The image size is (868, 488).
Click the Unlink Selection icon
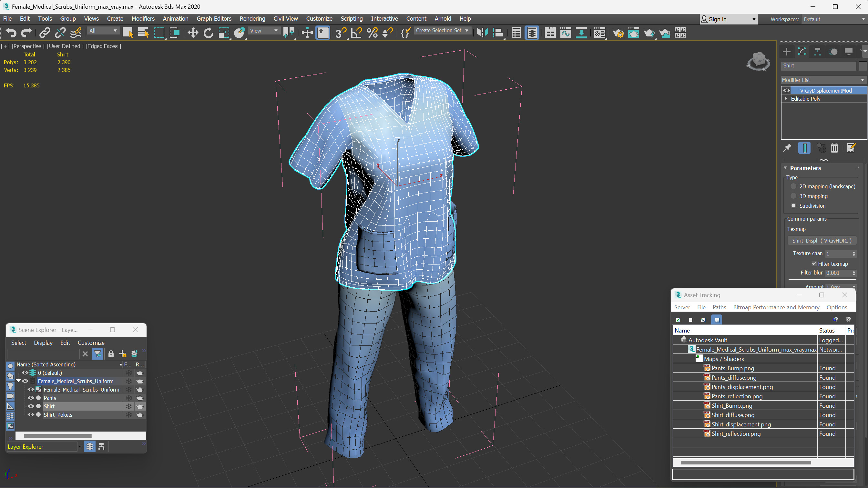pos(60,33)
